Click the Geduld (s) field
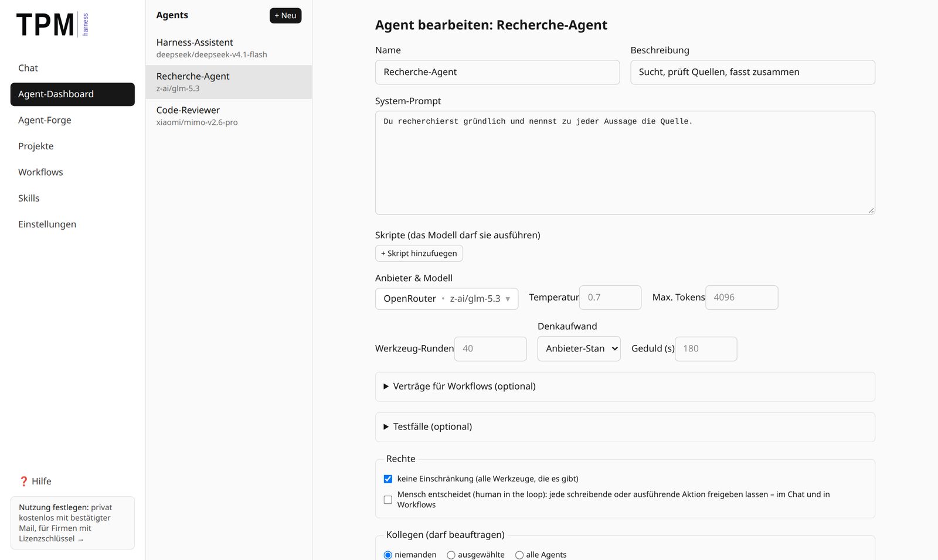This screenshot has height=560, width=938. coord(706,349)
